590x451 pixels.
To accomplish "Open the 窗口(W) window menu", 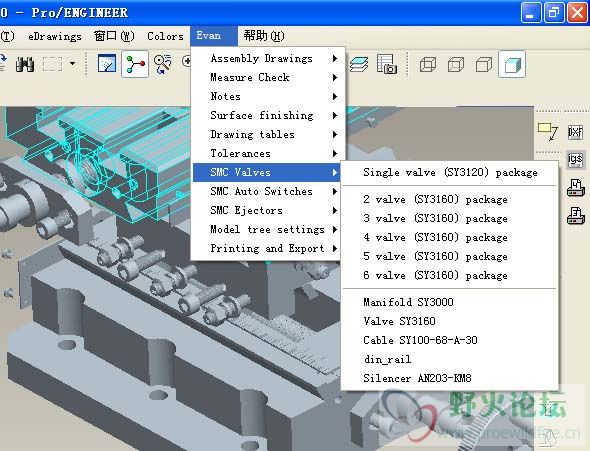I will click(x=114, y=36).
